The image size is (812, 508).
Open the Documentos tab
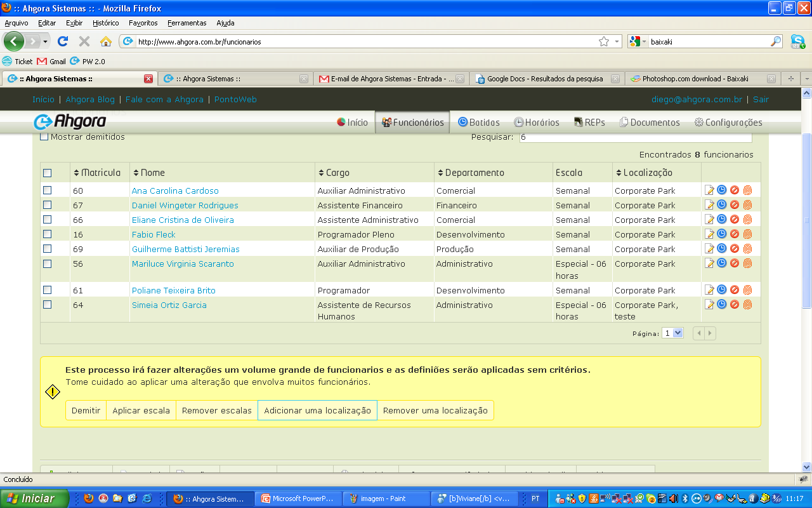click(x=650, y=123)
